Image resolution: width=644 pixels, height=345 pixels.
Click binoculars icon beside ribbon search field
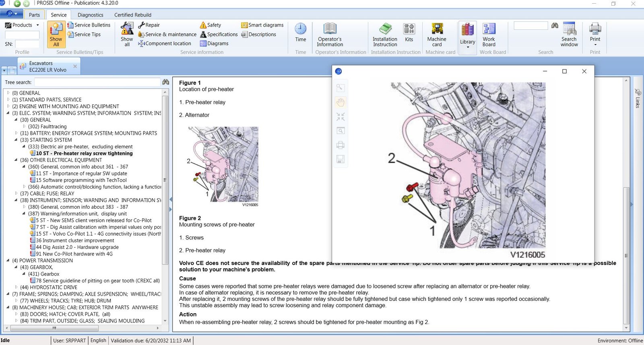555,25
